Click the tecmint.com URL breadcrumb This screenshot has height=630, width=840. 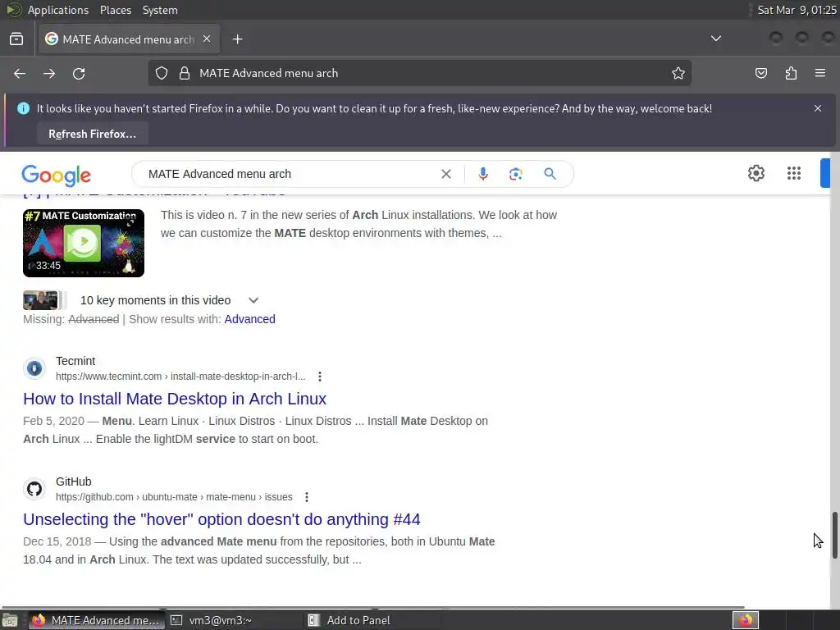(x=180, y=377)
